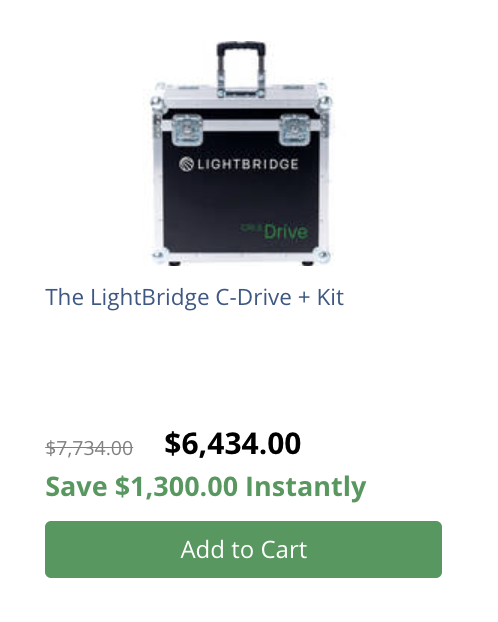Image resolution: width=498 pixels, height=622 pixels.
Task: Click the top-left ball corner of case
Action: tap(157, 102)
